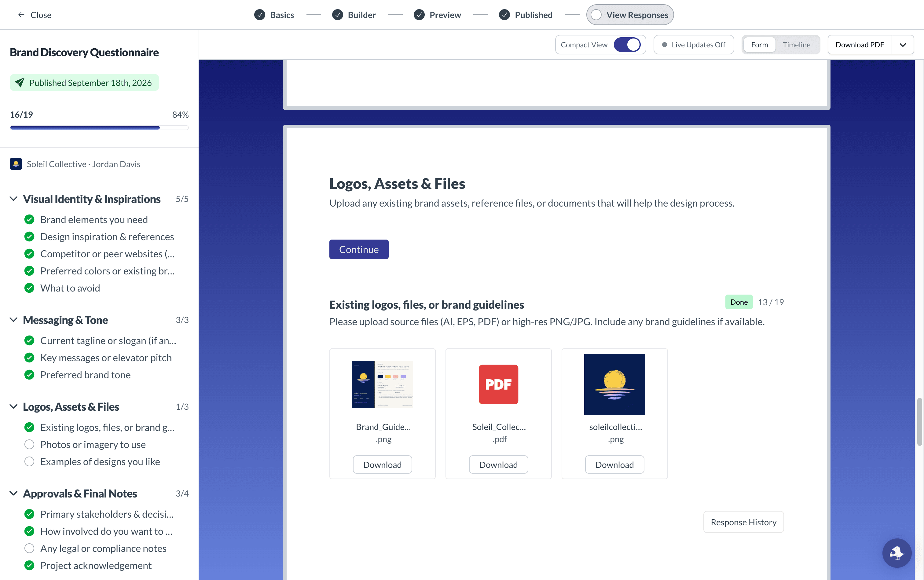Select the empty circle for Photos or imagery
The width and height of the screenshot is (924, 580).
[30, 444]
